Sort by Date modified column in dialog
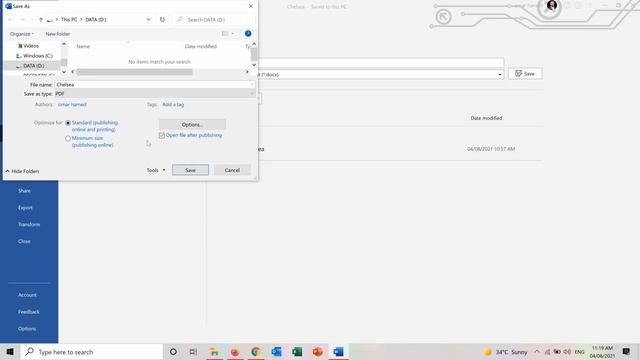 [x=200, y=47]
